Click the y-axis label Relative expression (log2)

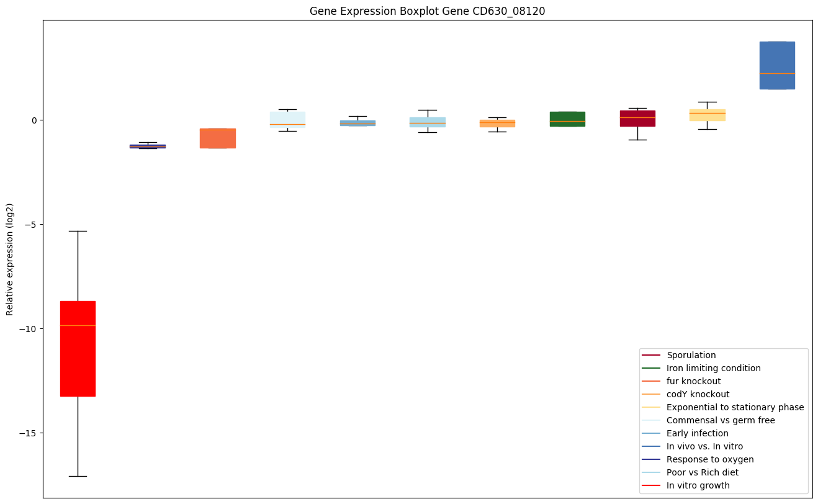pos(10,258)
